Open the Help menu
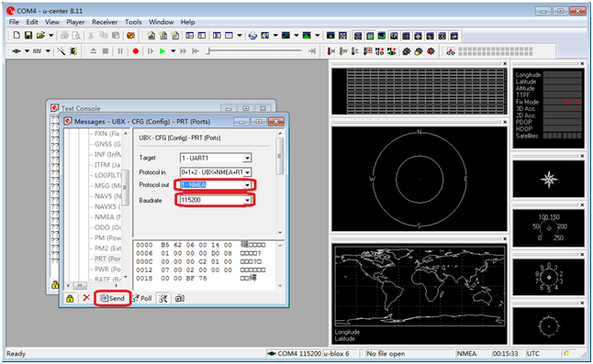Viewport: 593px width, 364px height. point(187,22)
